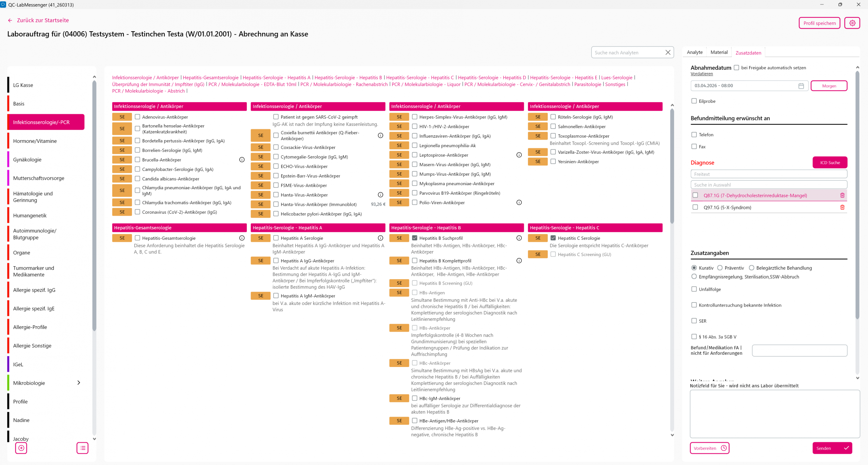The width and height of the screenshot is (868, 465).
Task: Open the calendar picker for Abnahmedatum
Action: [801, 86]
